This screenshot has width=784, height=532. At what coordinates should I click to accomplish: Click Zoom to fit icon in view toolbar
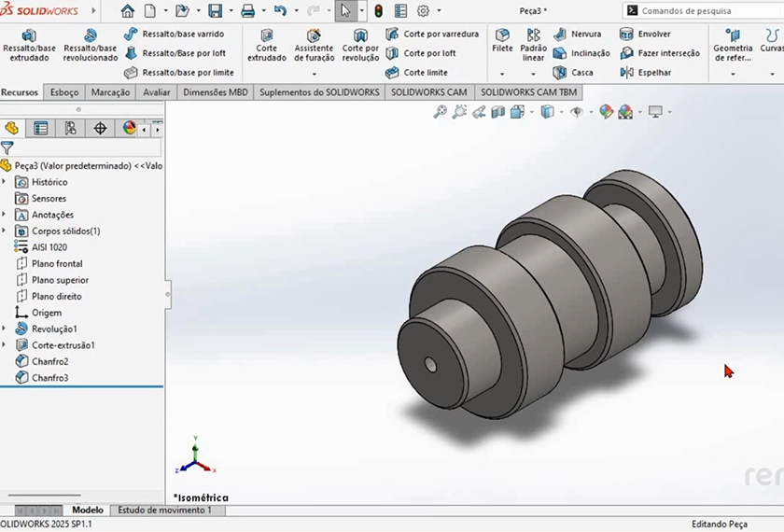(441, 112)
